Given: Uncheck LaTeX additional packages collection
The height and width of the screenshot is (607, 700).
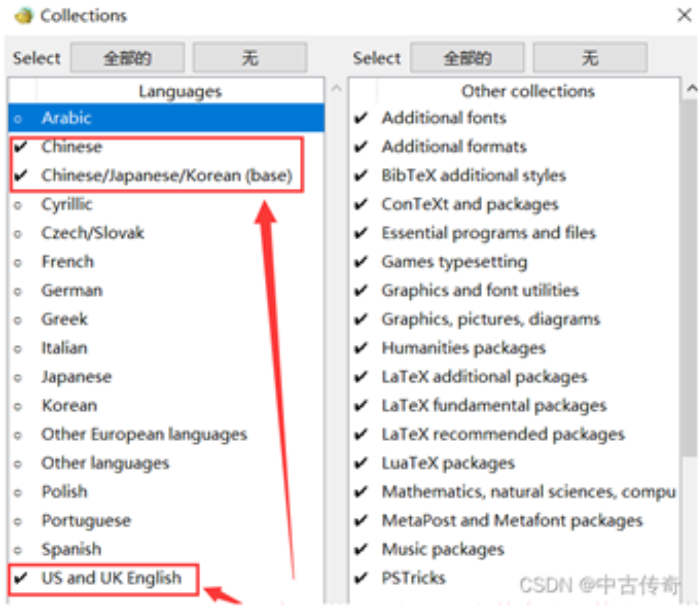Looking at the screenshot, I should (x=514, y=377).
